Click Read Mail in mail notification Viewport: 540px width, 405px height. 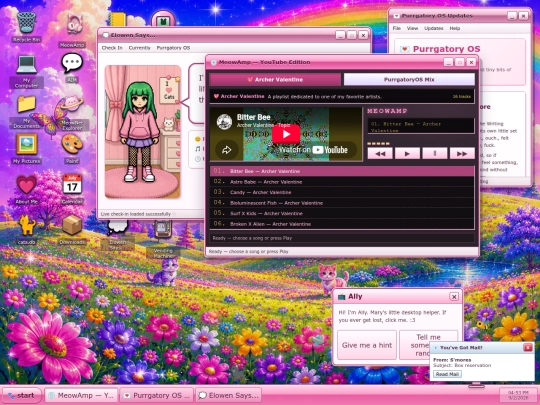[x=447, y=374]
